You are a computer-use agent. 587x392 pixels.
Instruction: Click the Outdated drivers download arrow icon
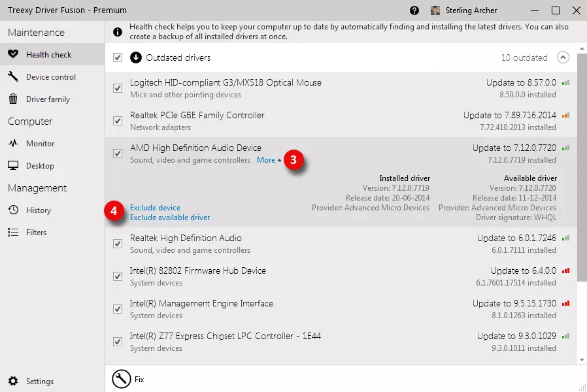(136, 57)
